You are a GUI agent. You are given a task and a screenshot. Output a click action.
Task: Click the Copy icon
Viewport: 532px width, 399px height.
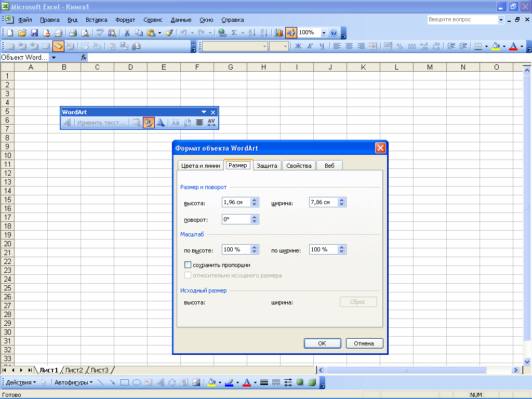(x=139, y=33)
